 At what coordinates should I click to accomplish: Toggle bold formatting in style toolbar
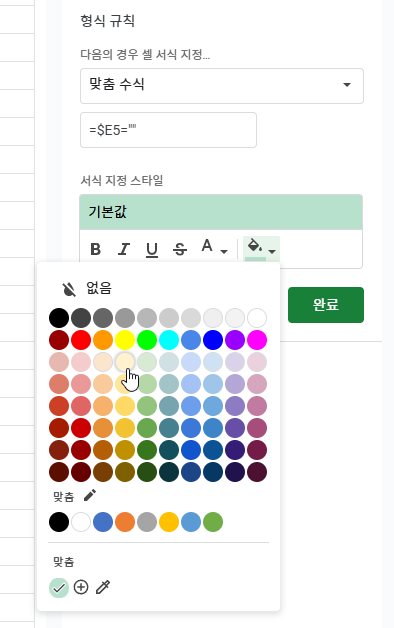pyautogui.click(x=95, y=249)
